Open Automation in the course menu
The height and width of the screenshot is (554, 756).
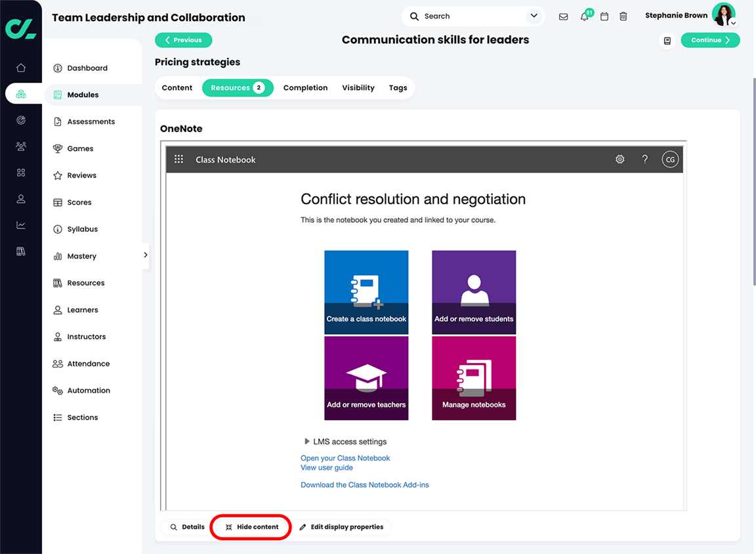[x=93, y=391]
